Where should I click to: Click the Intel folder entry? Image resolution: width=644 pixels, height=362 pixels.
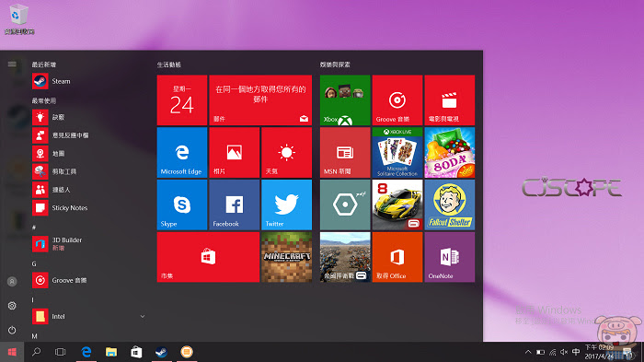[88, 316]
